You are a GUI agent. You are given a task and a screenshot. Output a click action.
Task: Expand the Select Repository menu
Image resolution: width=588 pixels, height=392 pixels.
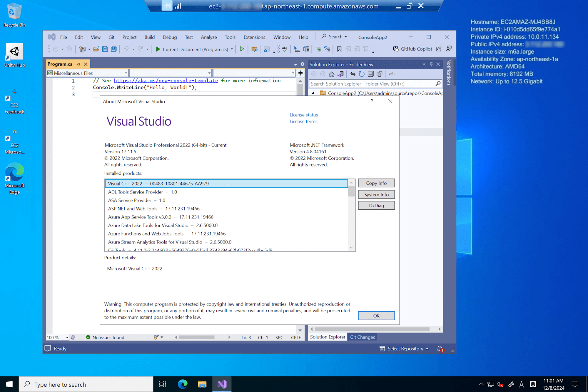coord(404,349)
